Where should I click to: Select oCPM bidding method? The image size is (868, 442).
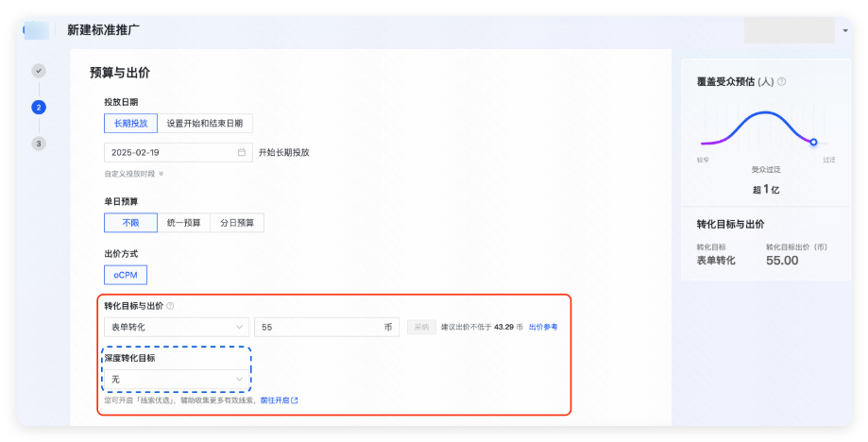tap(126, 275)
